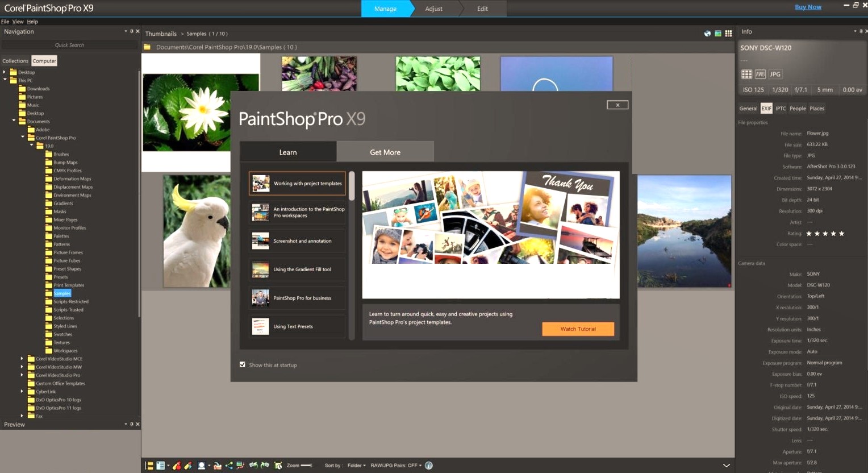Click the folder icon beside the Samples path
The width and height of the screenshot is (868, 473).
[147, 47]
